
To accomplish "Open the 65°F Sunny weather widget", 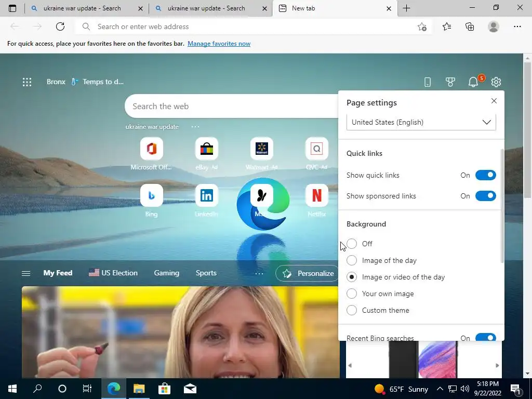I will (401, 389).
